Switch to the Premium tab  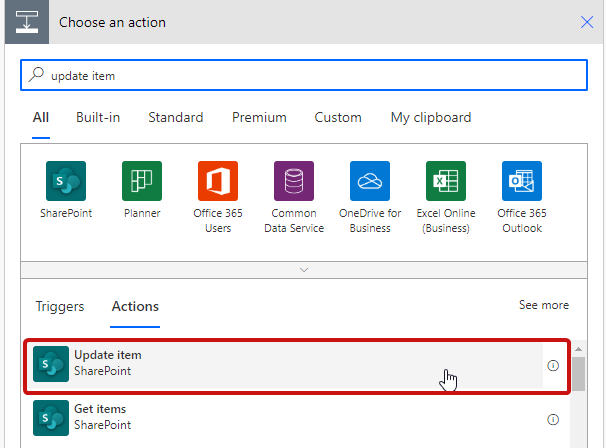click(x=259, y=118)
